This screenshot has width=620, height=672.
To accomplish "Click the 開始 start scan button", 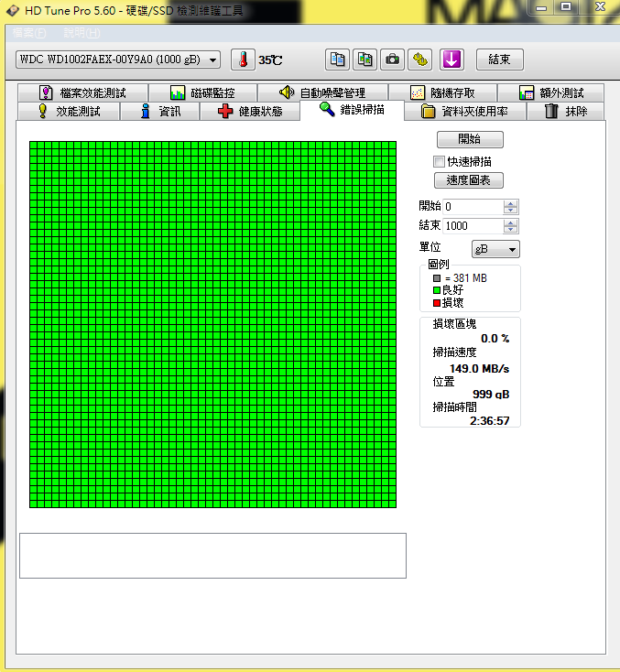I will (x=470, y=139).
